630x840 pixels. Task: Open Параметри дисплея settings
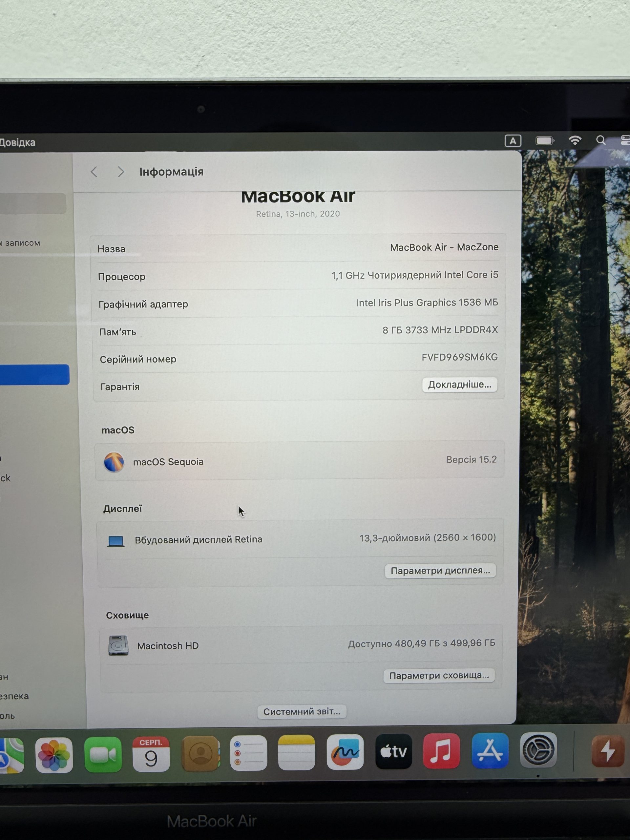(x=440, y=571)
